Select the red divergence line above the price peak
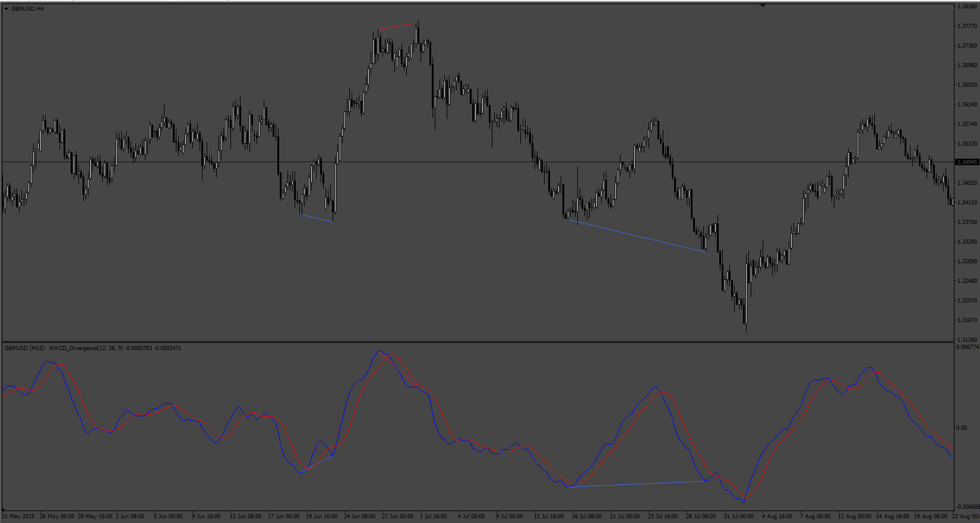This screenshot has width=980, height=523. [398, 26]
